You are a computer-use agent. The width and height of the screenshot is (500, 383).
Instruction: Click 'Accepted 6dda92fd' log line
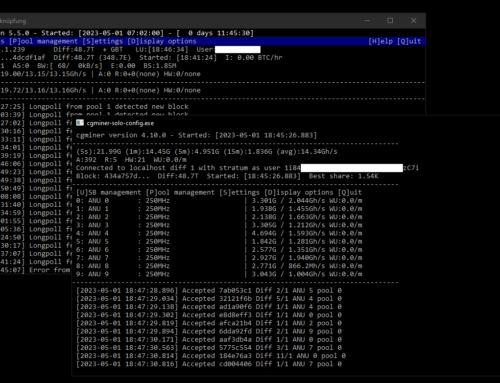[209, 331]
